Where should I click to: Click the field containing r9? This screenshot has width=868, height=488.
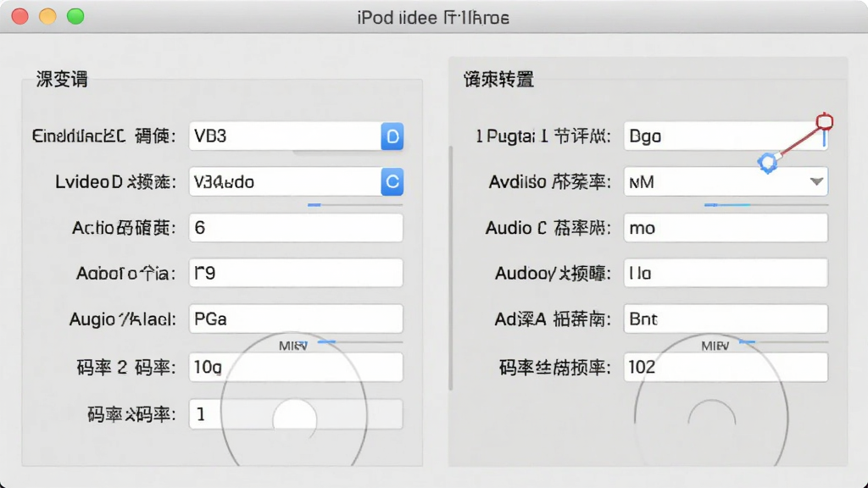click(296, 273)
